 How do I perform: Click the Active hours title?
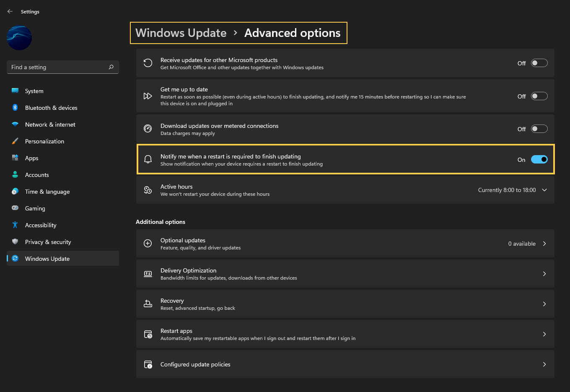click(x=176, y=187)
